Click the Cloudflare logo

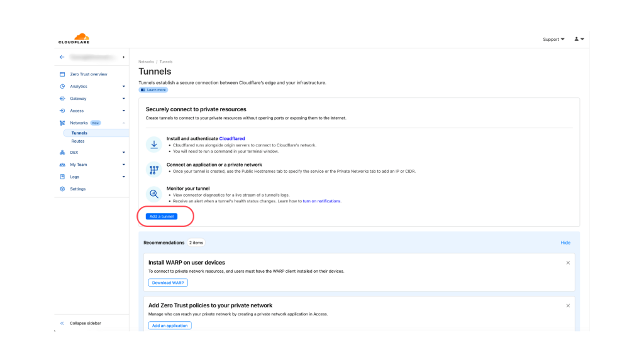[x=74, y=38]
